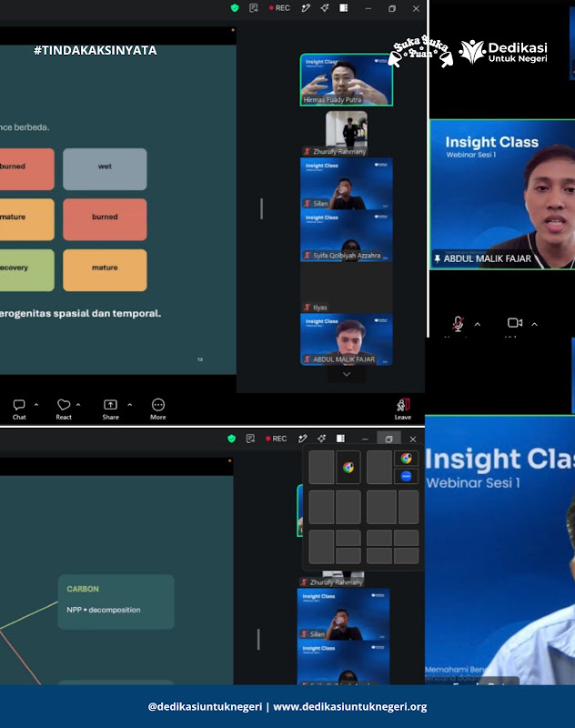This screenshot has height=728, width=575.
Task: Expand the chevron beside the video camera icon
Action: [x=535, y=324]
